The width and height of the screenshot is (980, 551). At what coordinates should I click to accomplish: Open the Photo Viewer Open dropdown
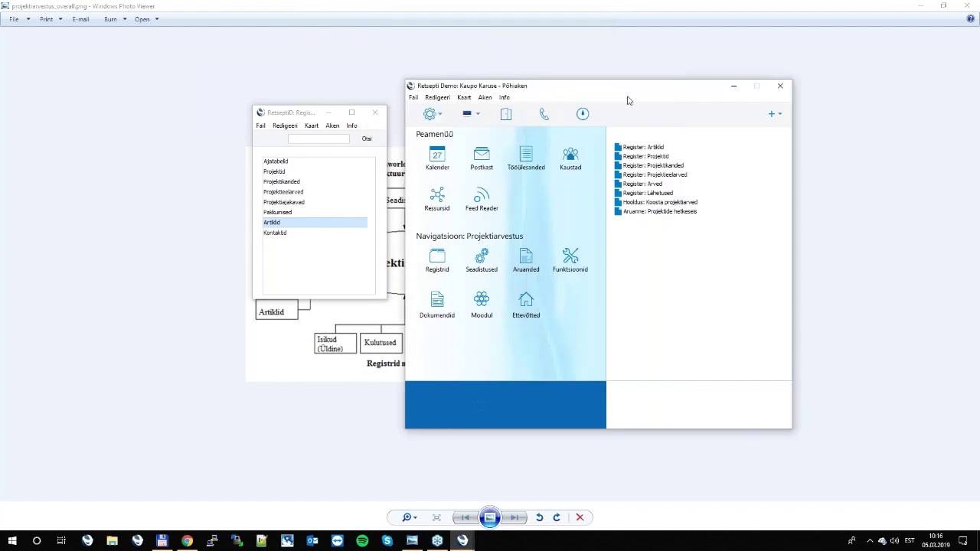point(146,19)
